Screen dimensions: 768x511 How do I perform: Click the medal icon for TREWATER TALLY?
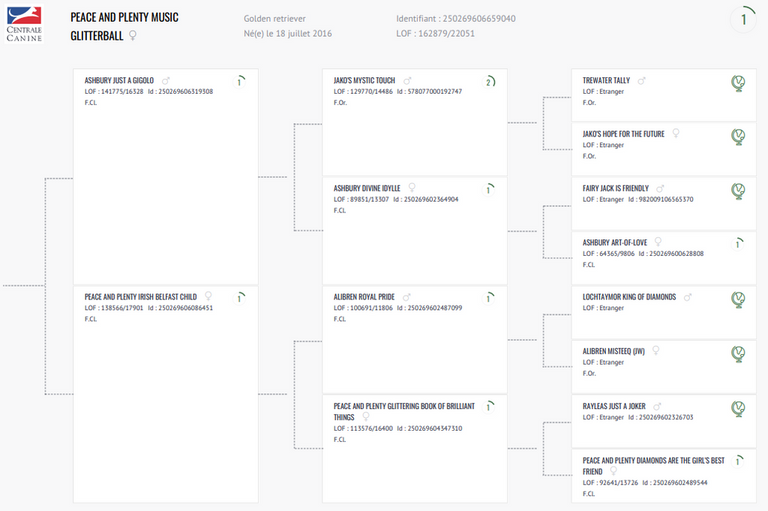tap(738, 82)
